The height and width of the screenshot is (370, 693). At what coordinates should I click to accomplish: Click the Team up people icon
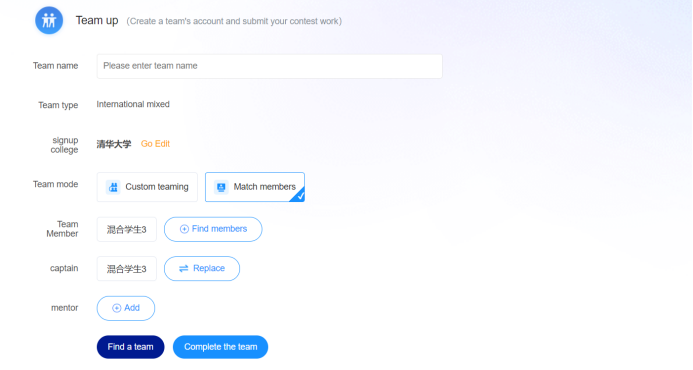click(x=49, y=20)
